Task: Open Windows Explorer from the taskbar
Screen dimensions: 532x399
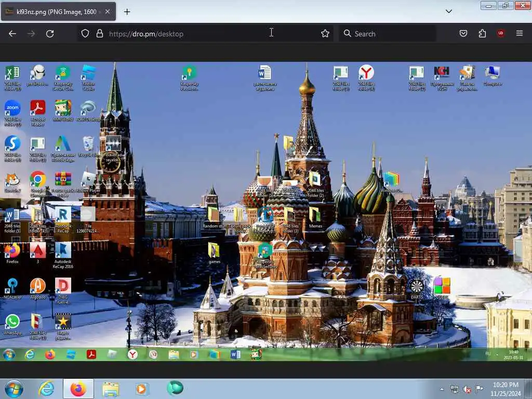Action: point(111,389)
